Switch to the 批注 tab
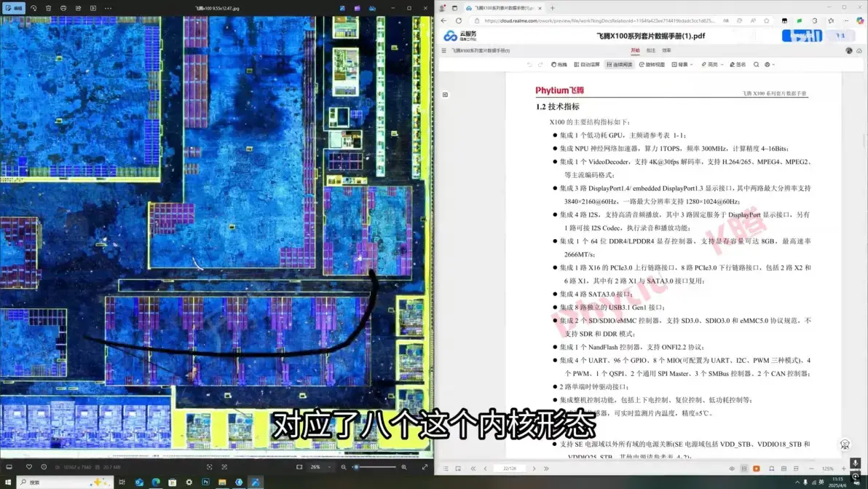The image size is (868, 489). 651,50
